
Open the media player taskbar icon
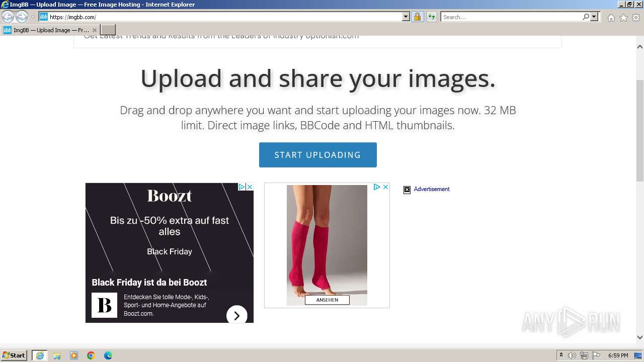click(74, 355)
